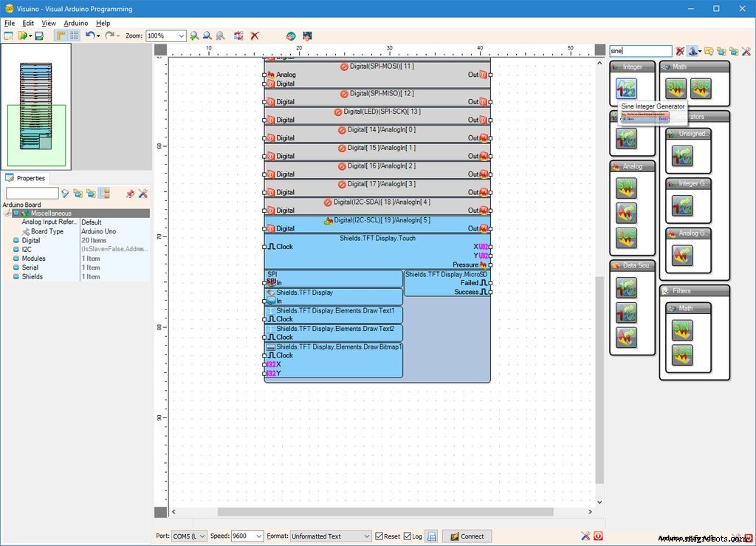This screenshot has width=756, height=546.
Task: Select the Zoom In magnifier tool
Action: pyautogui.click(x=194, y=35)
